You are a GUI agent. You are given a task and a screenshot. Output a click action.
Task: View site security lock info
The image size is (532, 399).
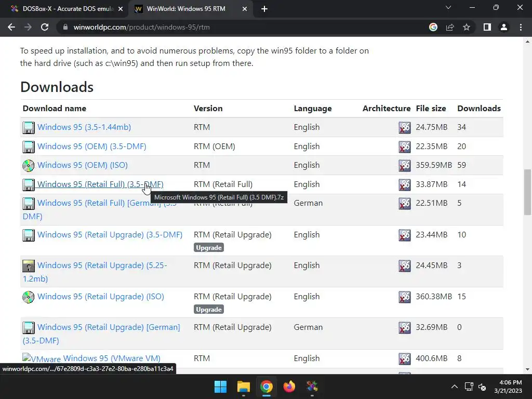(65, 27)
